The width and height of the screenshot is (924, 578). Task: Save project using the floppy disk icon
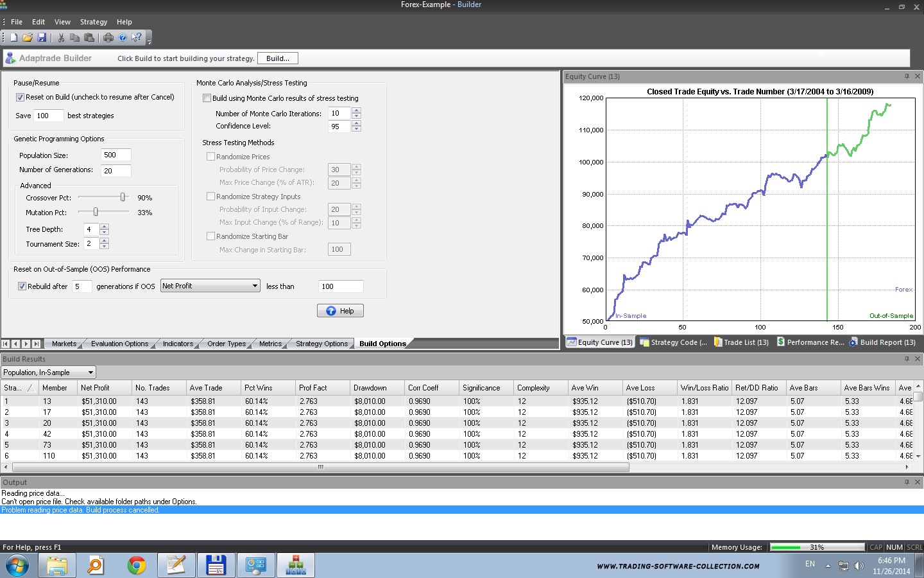click(x=42, y=38)
